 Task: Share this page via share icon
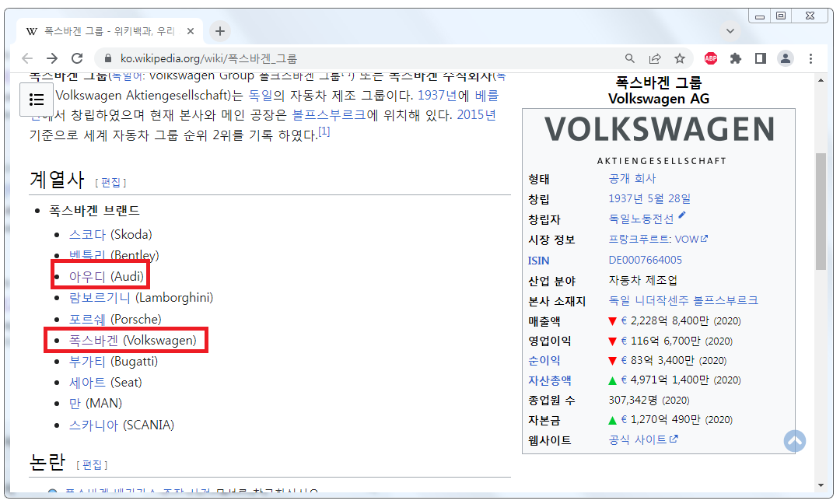coord(655,58)
